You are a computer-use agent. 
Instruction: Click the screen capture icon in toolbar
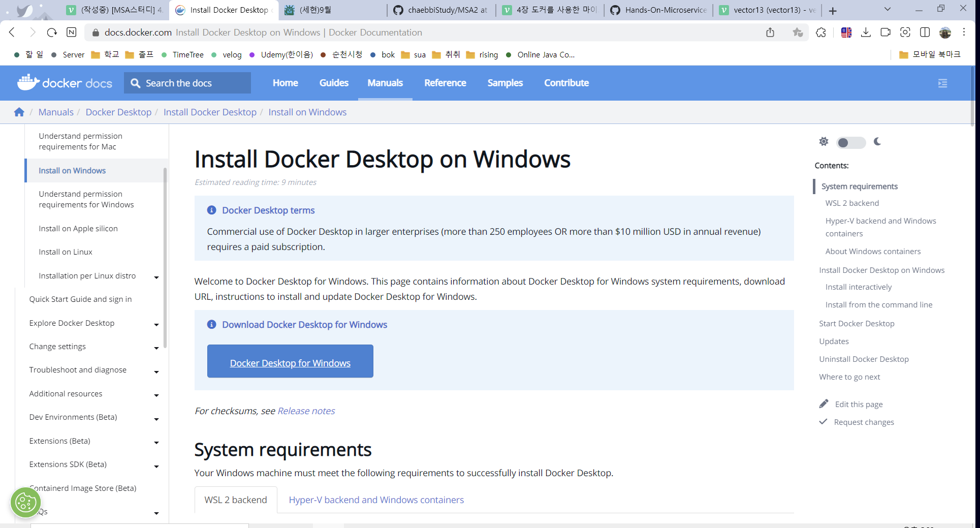pos(905,33)
